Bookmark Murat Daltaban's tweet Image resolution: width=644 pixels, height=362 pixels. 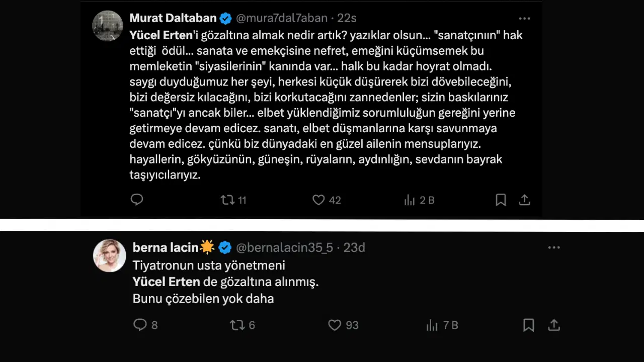click(x=501, y=200)
